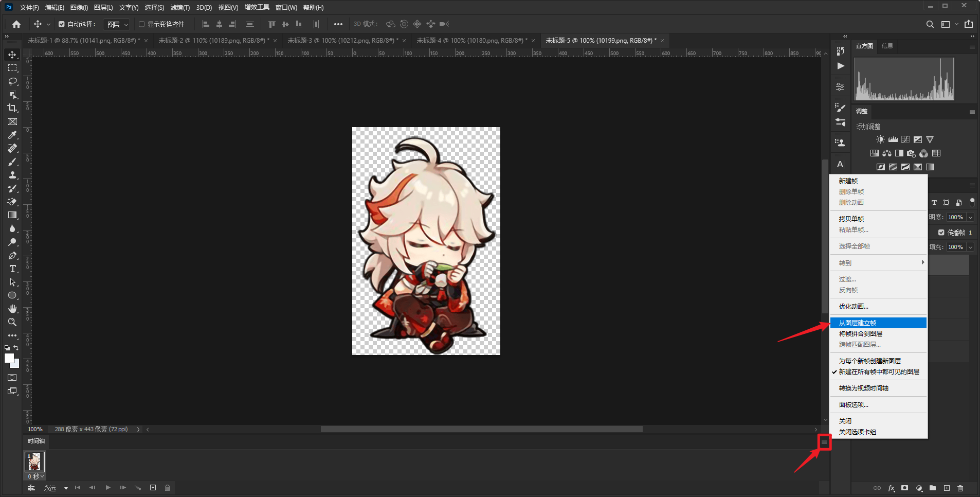The width and height of the screenshot is (980, 497).
Task: Switch to tab 未标题-3 10212.png
Action: 343,40
